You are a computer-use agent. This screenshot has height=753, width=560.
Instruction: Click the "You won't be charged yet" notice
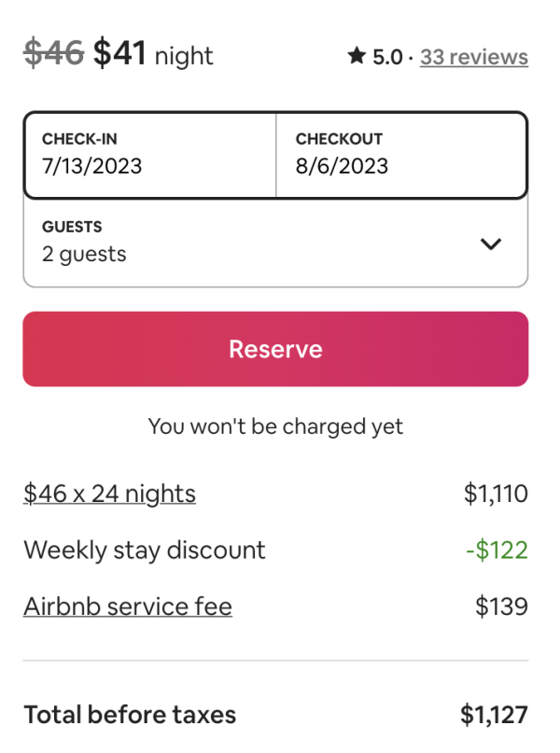tap(275, 426)
